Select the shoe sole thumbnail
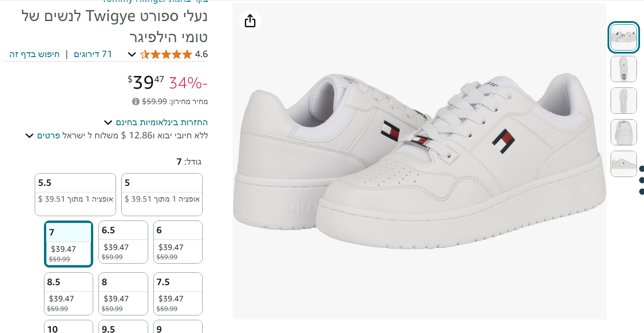 [x=623, y=101]
